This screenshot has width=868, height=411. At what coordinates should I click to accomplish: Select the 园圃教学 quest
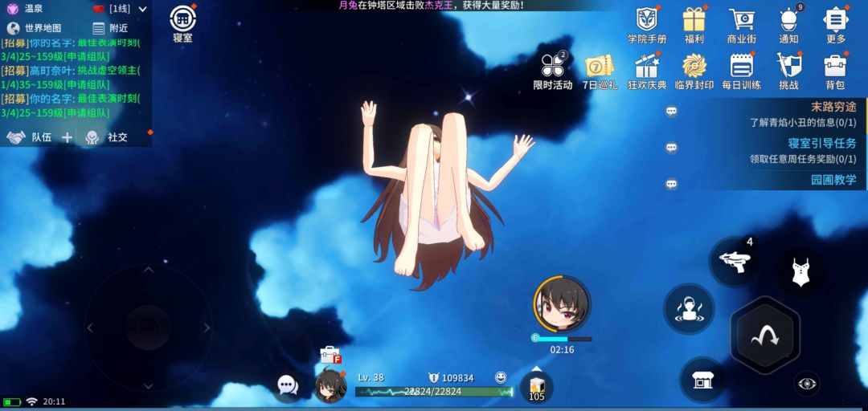pos(833,179)
